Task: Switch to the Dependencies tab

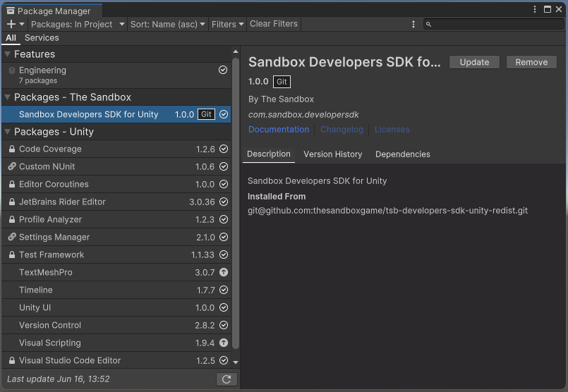Action: (x=403, y=154)
